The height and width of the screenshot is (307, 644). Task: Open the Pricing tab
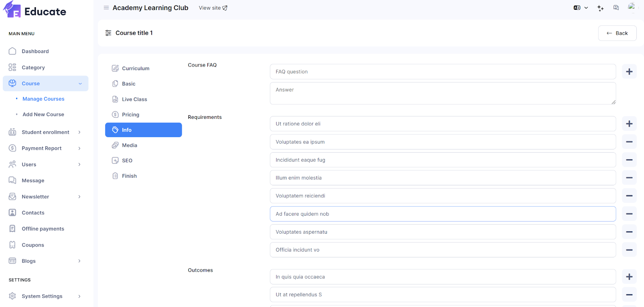pos(130,115)
